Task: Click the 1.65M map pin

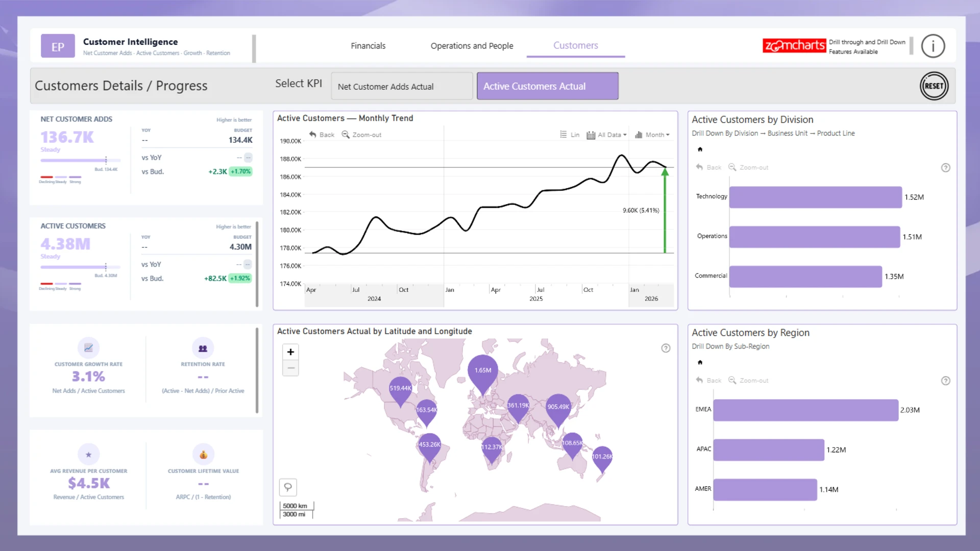Action: coord(482,371)
